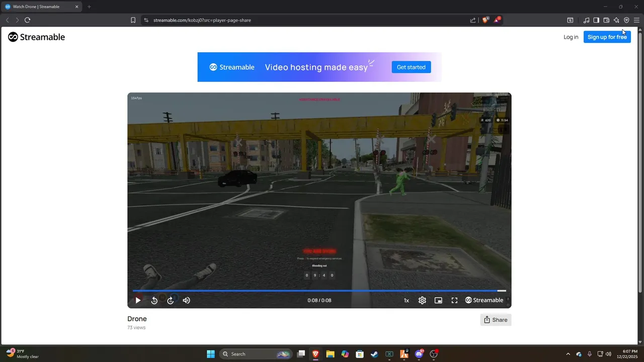The image size is (644, 362).
Task: Bookmark this page
Action: tap(133, 20)
